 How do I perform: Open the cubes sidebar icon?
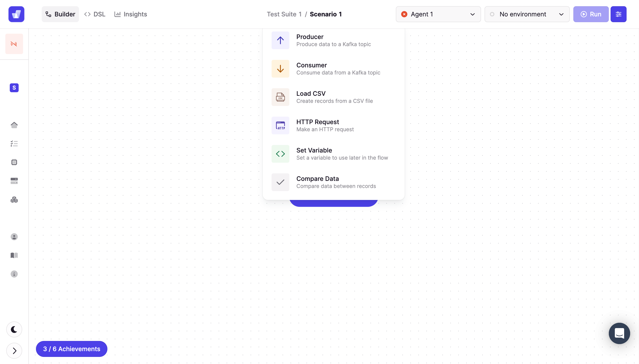tap(14, 200)
